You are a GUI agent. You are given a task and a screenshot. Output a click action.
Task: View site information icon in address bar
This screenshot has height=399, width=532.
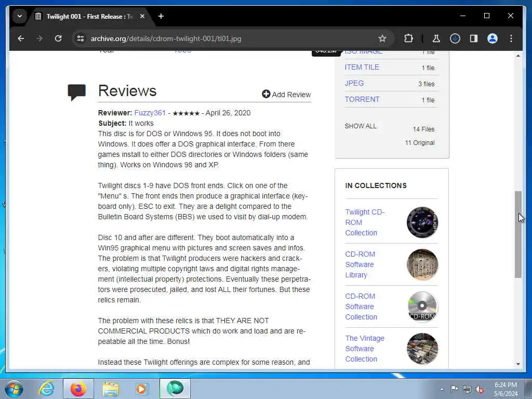81,38
